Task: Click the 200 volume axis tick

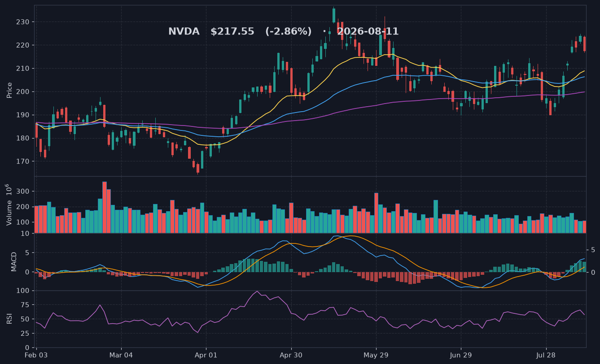Action: pyautogui.click(x=23, y=207)
